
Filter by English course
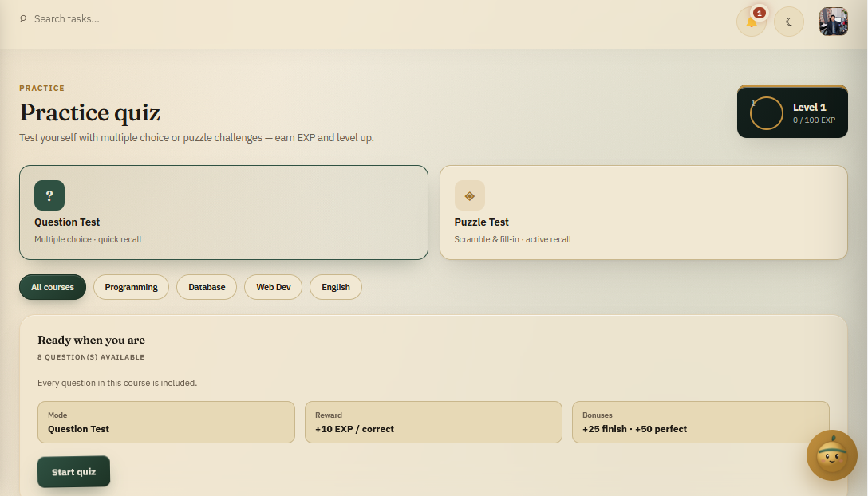335,287
